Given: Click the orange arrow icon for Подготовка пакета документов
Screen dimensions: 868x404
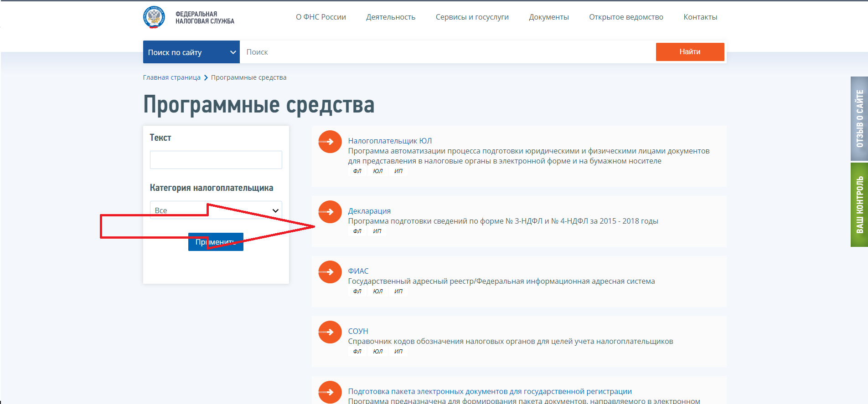Looking at the screenshot, I should pos(330,392).
